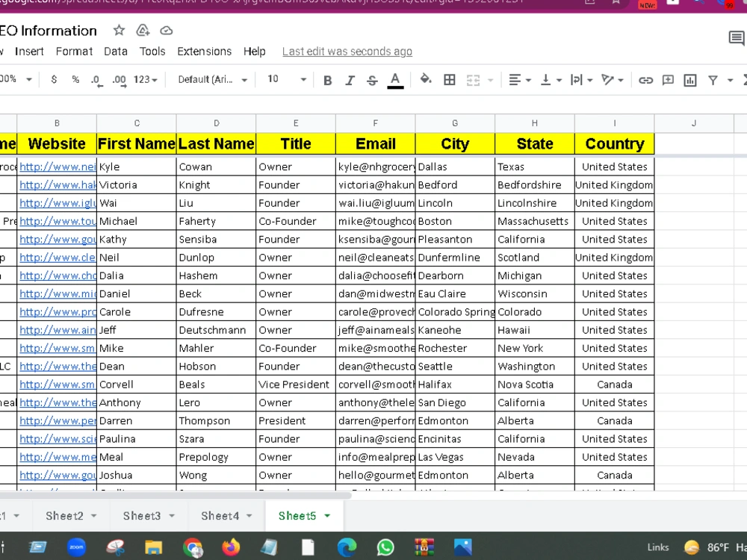This screenshot has width=747, height=560.
Task: Open horizontal align options
Action: click(519, 80)
